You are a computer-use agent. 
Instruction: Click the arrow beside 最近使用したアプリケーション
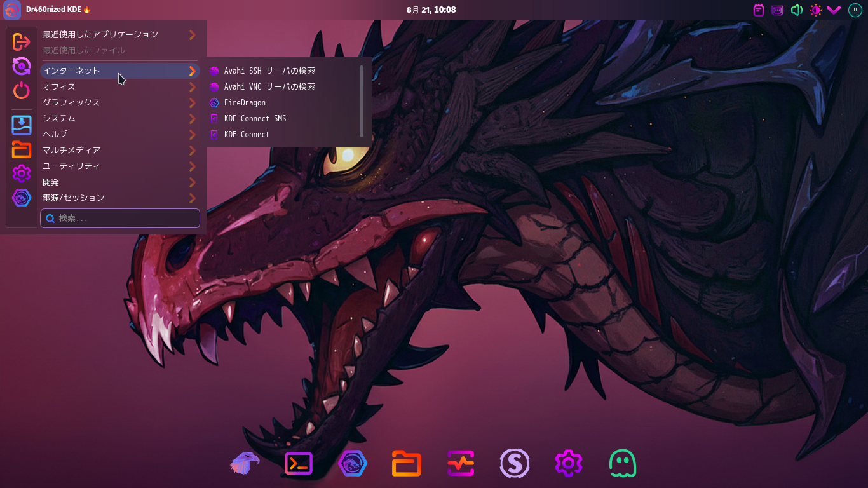(192, 35)
